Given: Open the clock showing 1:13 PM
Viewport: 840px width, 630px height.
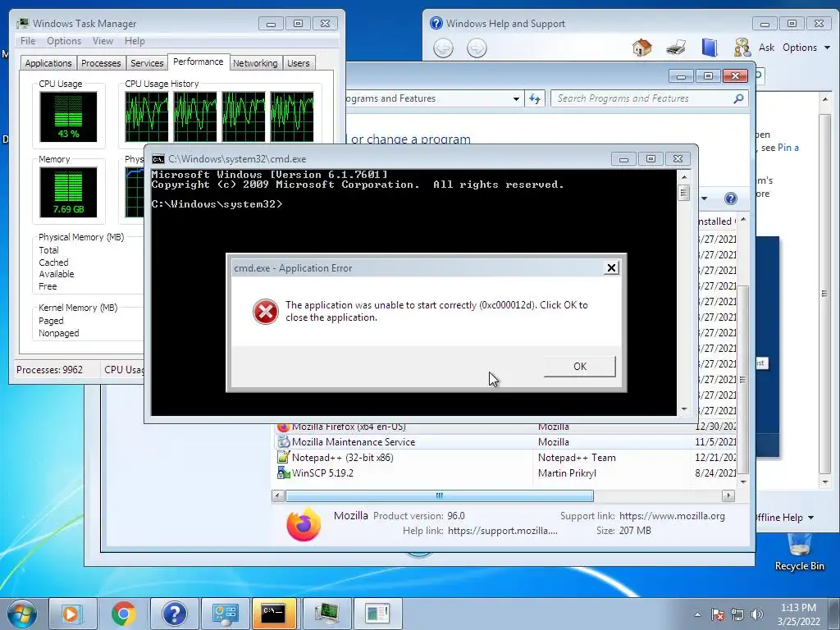Looking at the screenshot, I should point(798,614).
